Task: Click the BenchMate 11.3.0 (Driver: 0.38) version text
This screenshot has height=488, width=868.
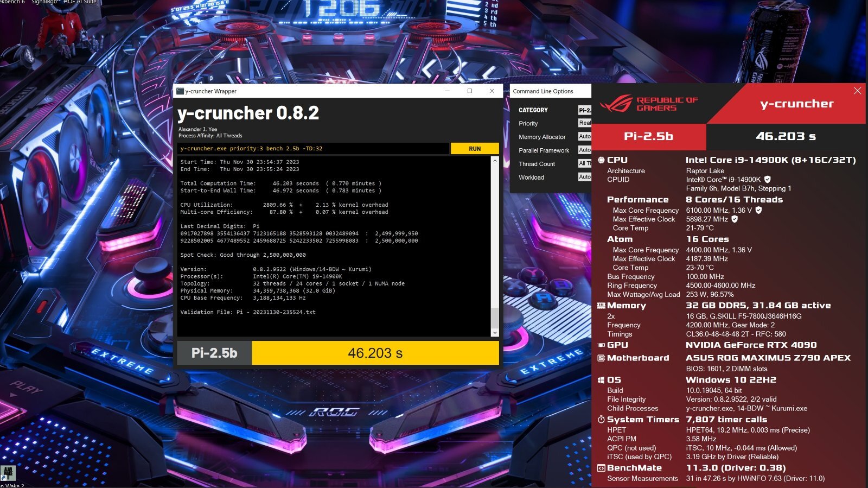Action: (736, 468)
